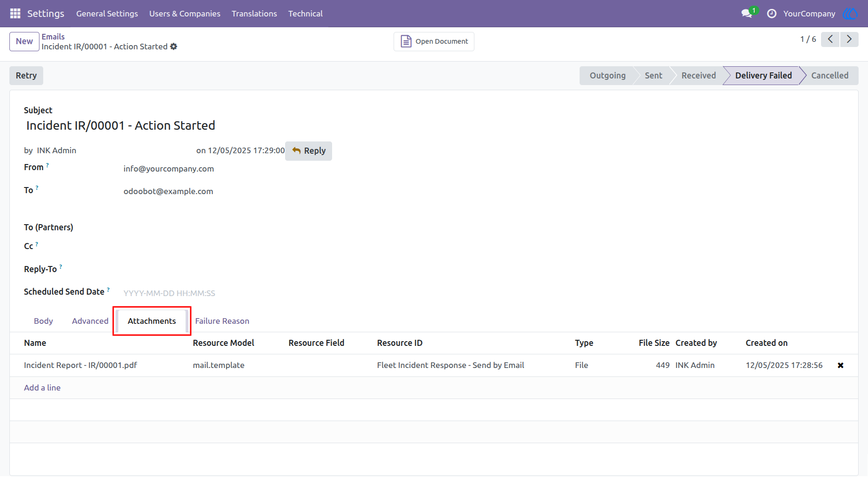The height and width of the screenshot is (477, 868).
Task: Open the gear actions menu beside record title
Action: tap(174, 47)
